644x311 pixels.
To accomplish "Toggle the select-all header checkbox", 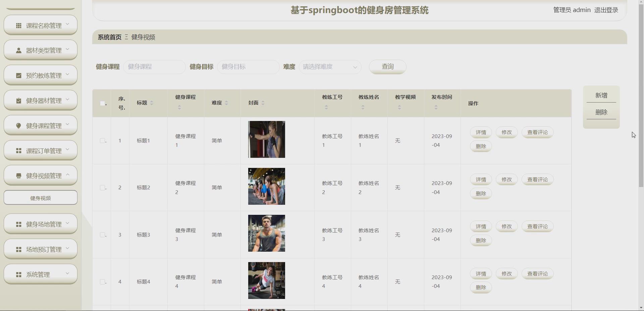I will click(103, 103).
